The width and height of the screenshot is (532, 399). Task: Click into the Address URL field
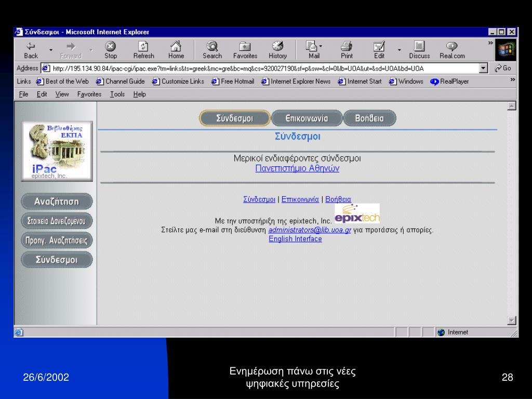point(260,68)
